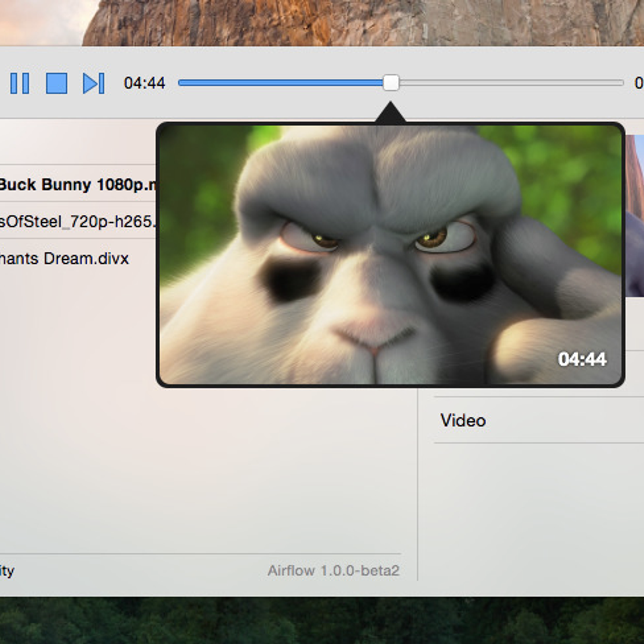Click the played blue part of the seek bar
Viewport: 644px width, 644px height.
coord(281,83)
